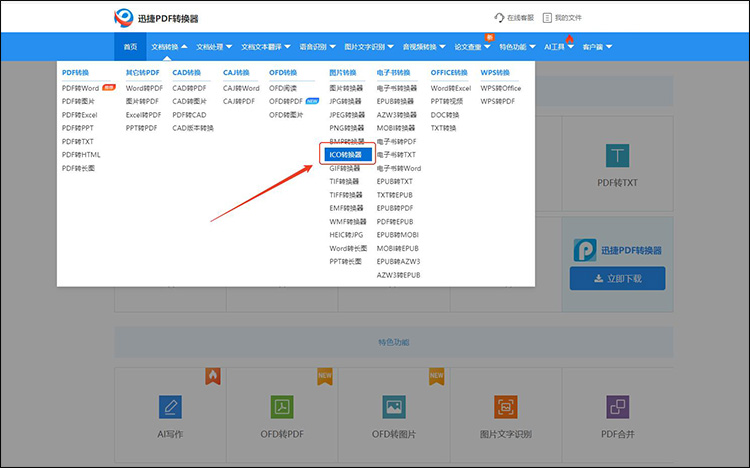Click the 迅捷PDF转换器 logo icon
This screenshot has height=468, width=750.
click(x=128, y=17)
